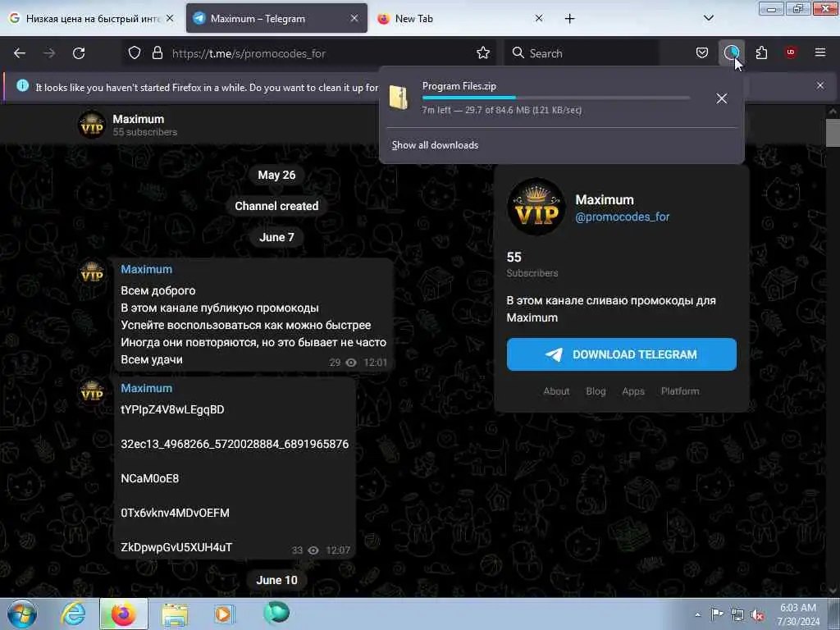Open the Maximum author name on greeting post
Screen dimensions: 840x630
click(x=146, y=269)
